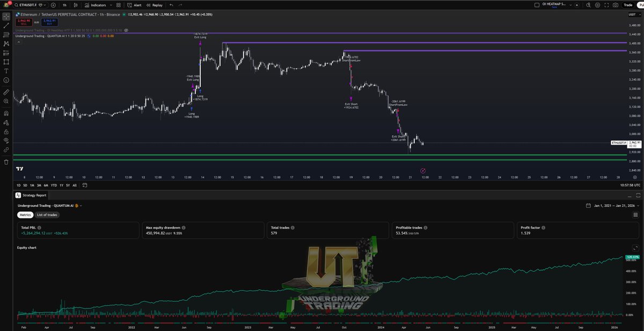Viewport: 644px width, 331px height.
Task: Open the patterns drawing tool
Action: pyautogui.click(x=6, y=44)
